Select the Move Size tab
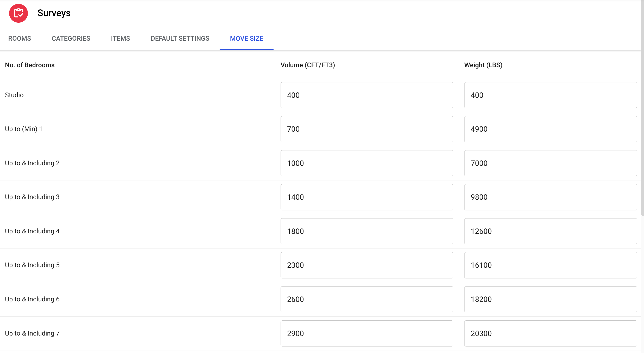 tap(246, 39)
